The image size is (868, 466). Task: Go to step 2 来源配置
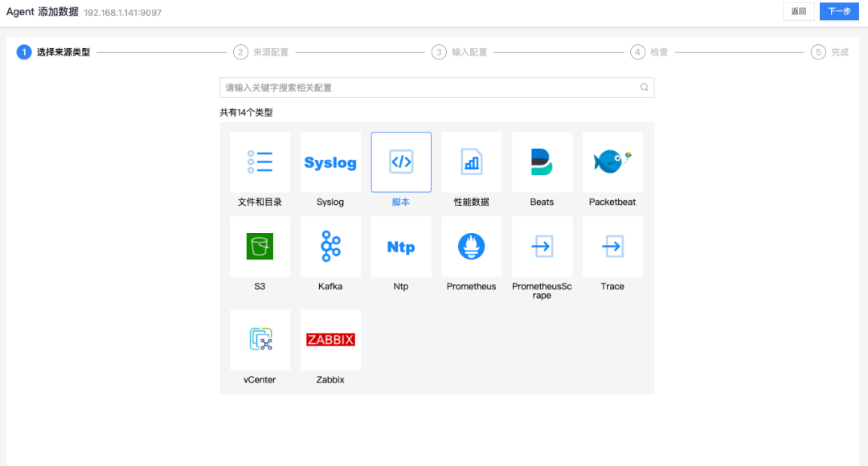pos(260,52)
